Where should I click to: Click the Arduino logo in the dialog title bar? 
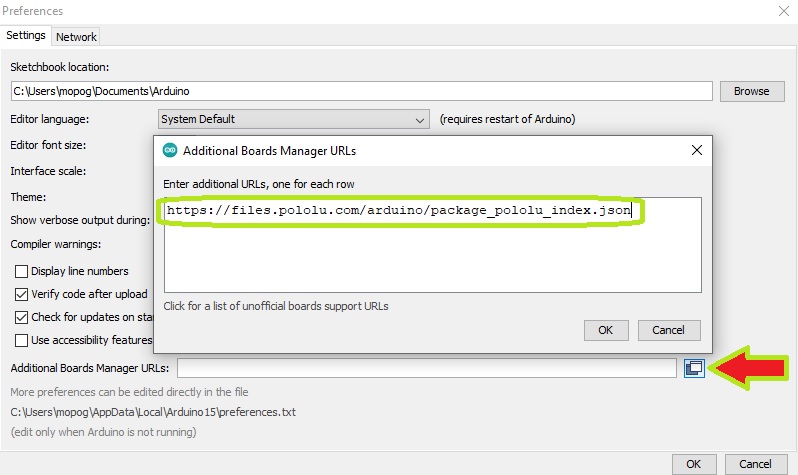pos(169,150)
